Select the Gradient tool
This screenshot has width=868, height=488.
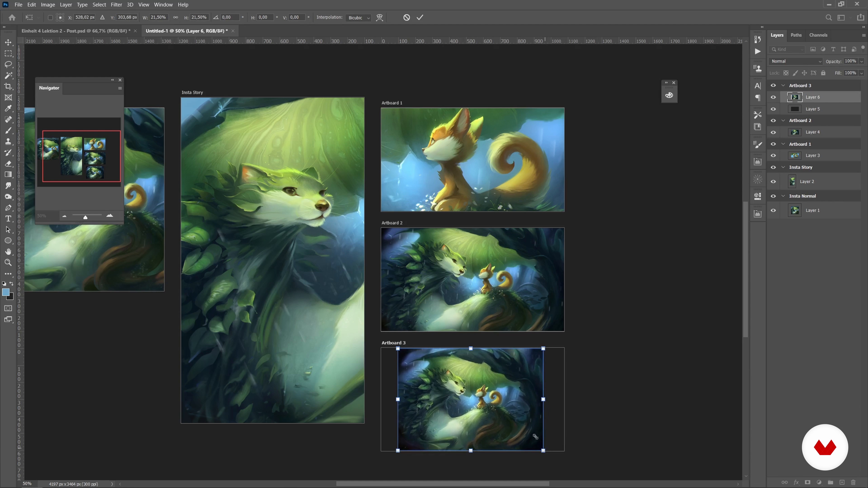click(8, 174)
